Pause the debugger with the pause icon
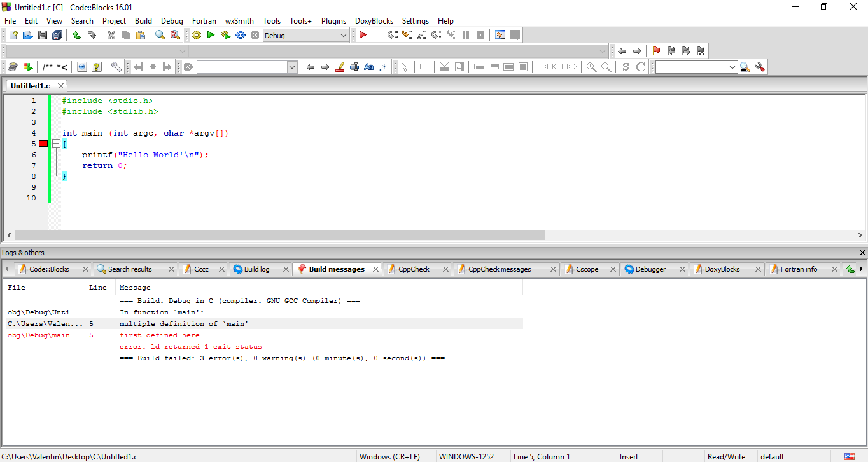 tap(465, 35)
